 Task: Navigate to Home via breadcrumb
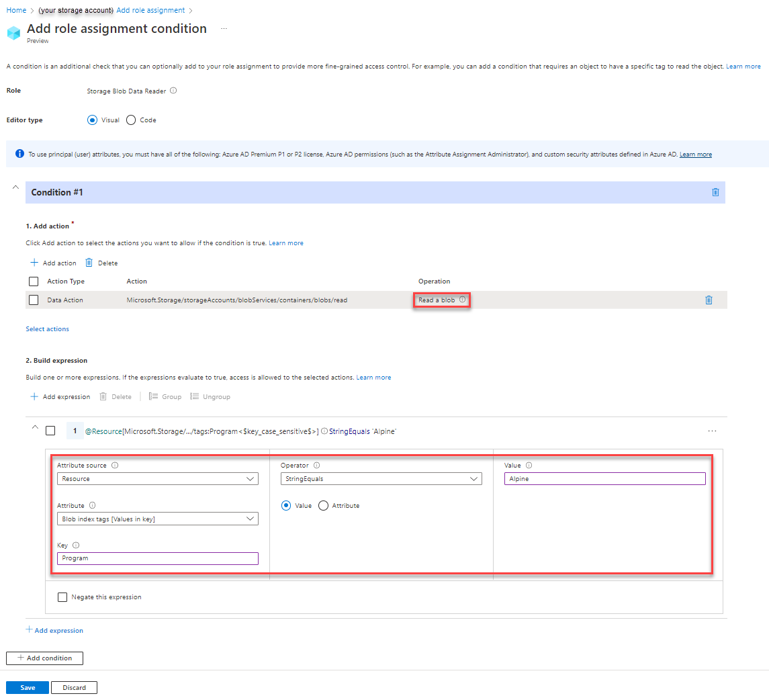(x=15, y=9)
